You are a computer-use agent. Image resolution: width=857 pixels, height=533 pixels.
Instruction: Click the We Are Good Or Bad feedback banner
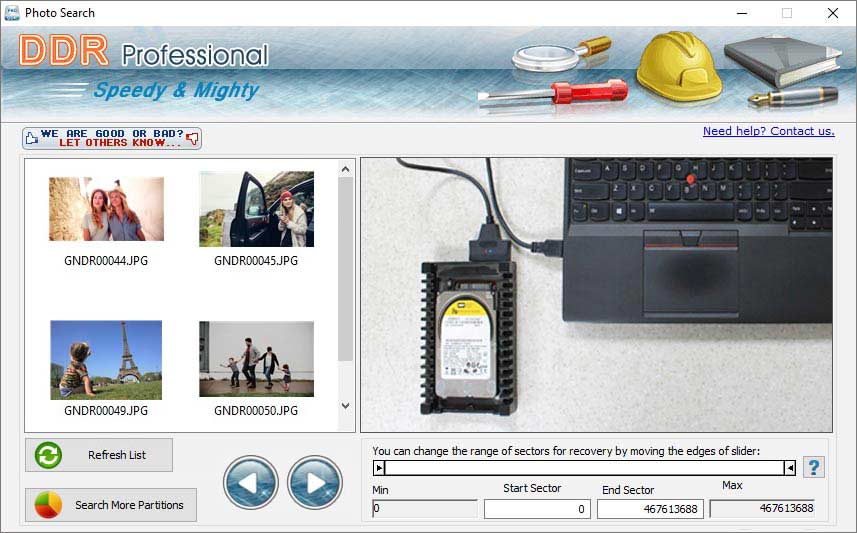point(112,138)
